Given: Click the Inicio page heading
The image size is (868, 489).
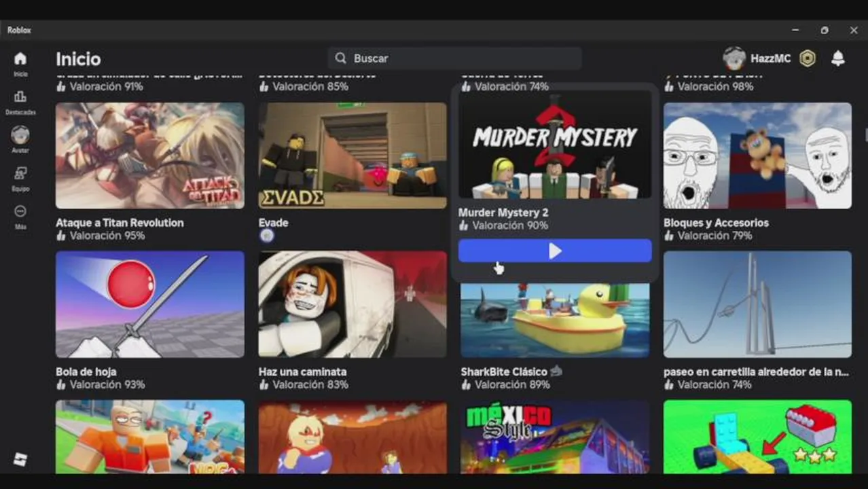Looking at the screenshot, I should click(78, 59).
